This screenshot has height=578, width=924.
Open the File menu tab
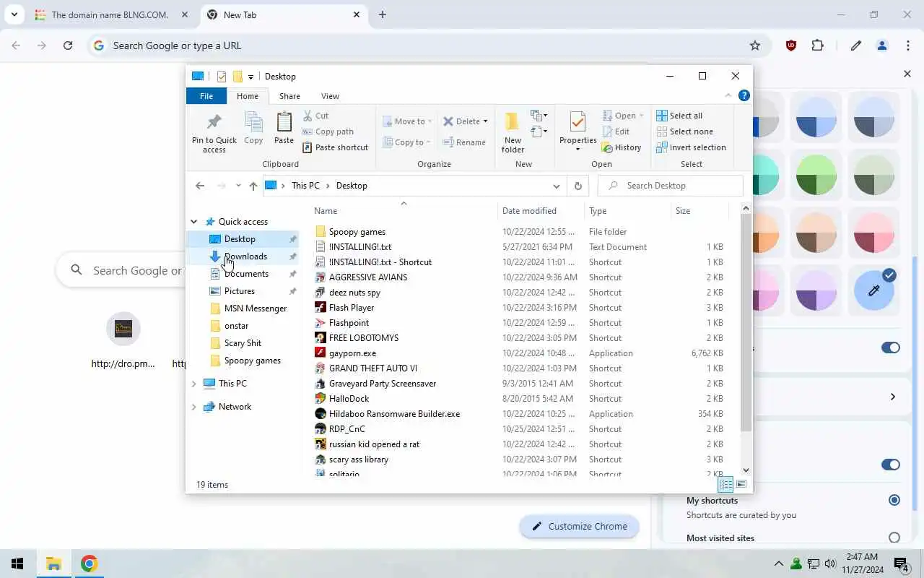tap(206, 96)
